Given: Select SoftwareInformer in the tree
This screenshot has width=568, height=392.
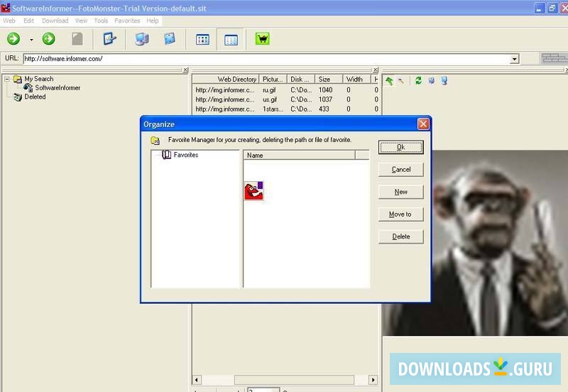Looking at the screenshot, I should click(x=58, y=87).
